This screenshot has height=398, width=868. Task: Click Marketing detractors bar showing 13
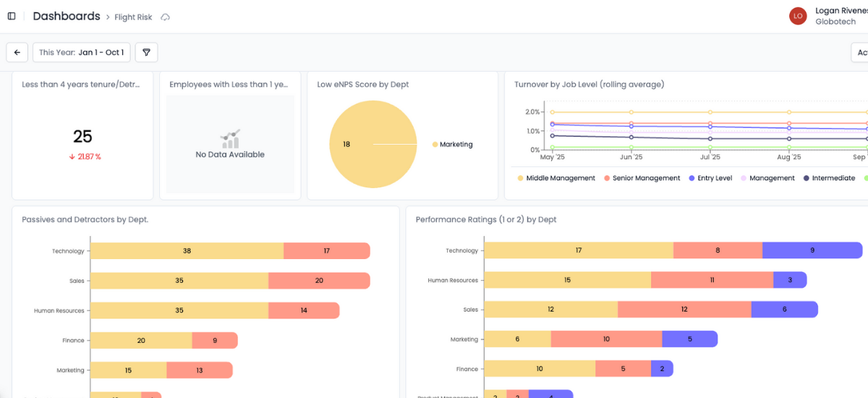(200, 370)
